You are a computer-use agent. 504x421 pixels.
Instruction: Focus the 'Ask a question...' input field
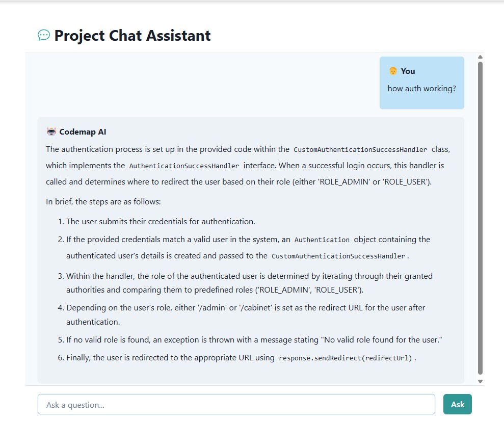[x=236, y=404]
